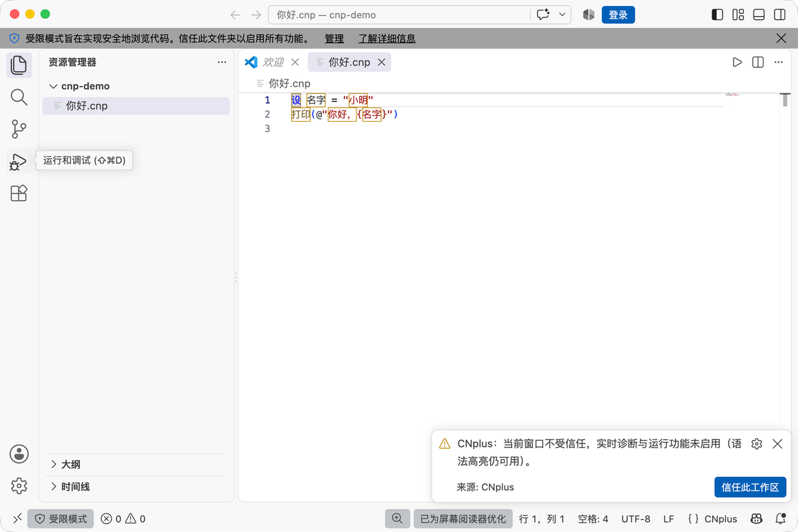798x532 pixels.
Task: Go forward with the right arrow
Action: [256, 15]
